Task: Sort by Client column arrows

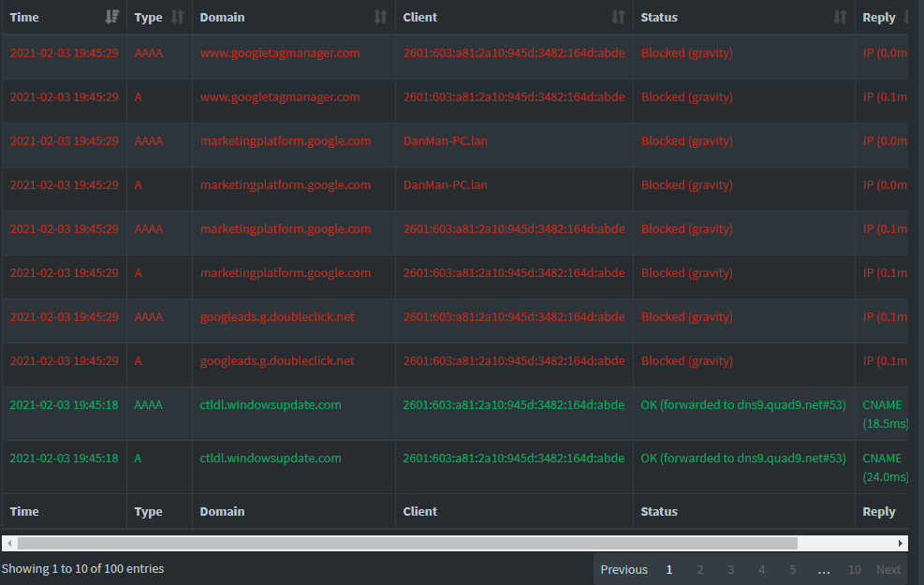Action: [x=618, y=17]
